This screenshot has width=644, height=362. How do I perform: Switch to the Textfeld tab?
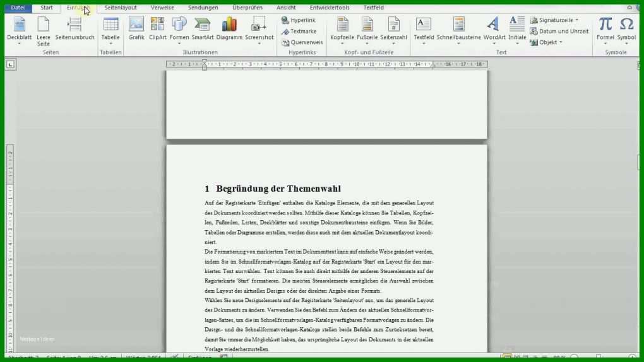(x=373, y=8)
